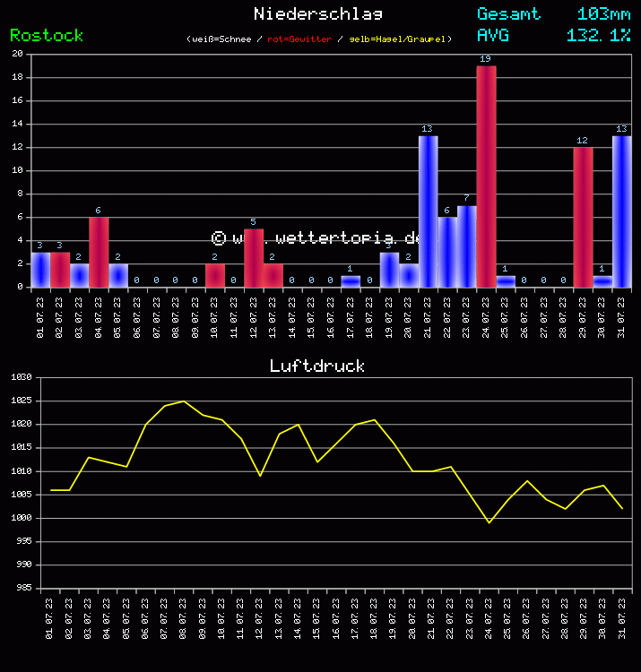The width and height of the screenshot is (641, 672).
Task: Click the green Rostock station label
Action: tap(47, 35)
